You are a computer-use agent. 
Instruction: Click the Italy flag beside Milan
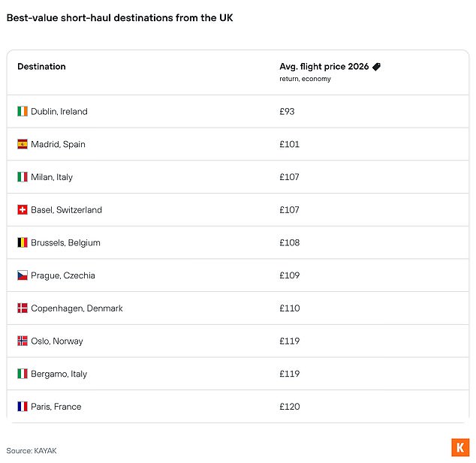pos(23,177)
